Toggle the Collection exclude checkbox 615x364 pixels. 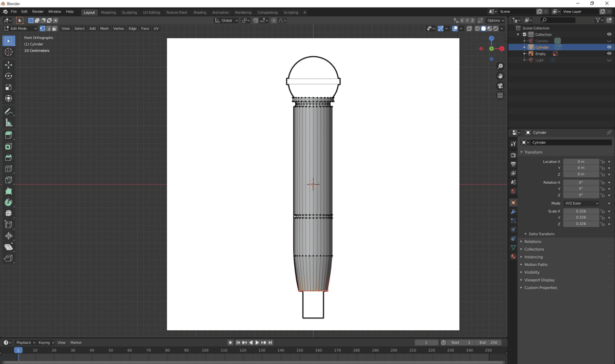coord(524,34)
